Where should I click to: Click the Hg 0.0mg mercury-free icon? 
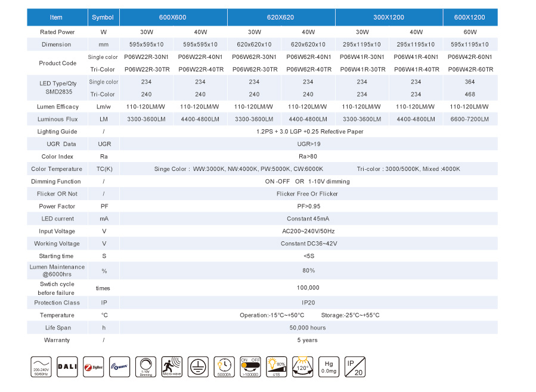pyautogui.click(x=329, y=366)
